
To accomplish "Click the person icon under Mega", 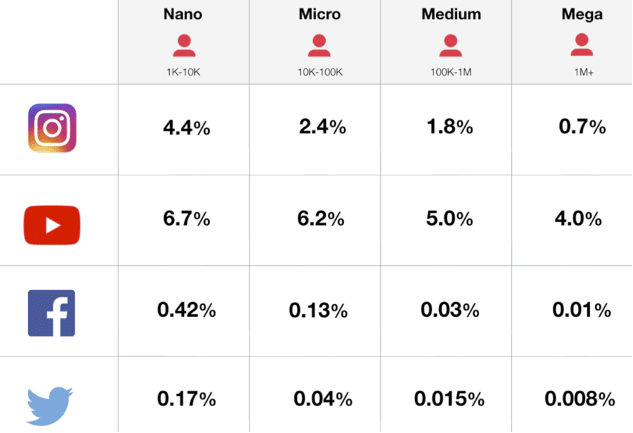I will click(581, 45).
